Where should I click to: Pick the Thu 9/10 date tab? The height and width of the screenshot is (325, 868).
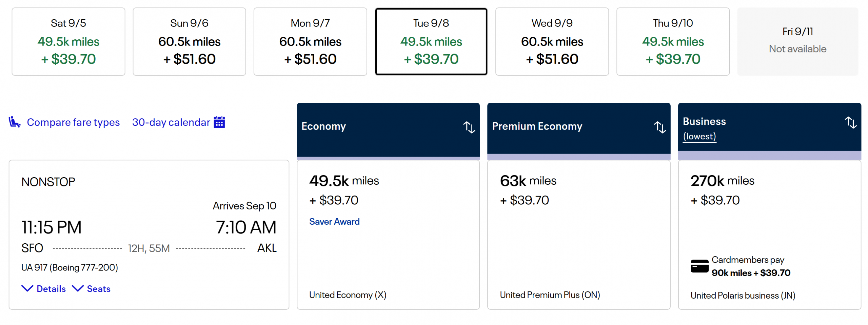(673, 41)
